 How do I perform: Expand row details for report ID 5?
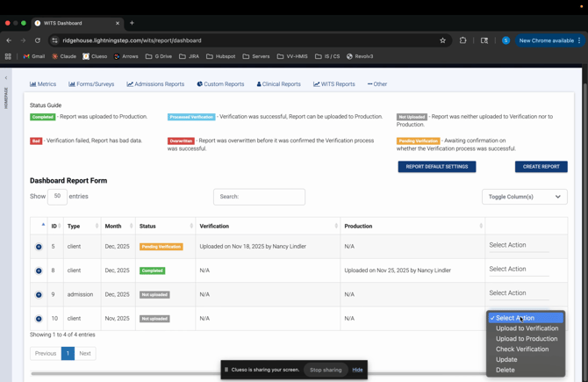coord(39,247)
